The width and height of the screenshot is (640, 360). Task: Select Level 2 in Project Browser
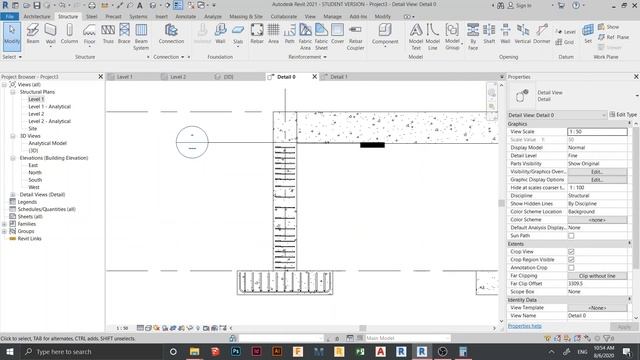click(36, 114)
